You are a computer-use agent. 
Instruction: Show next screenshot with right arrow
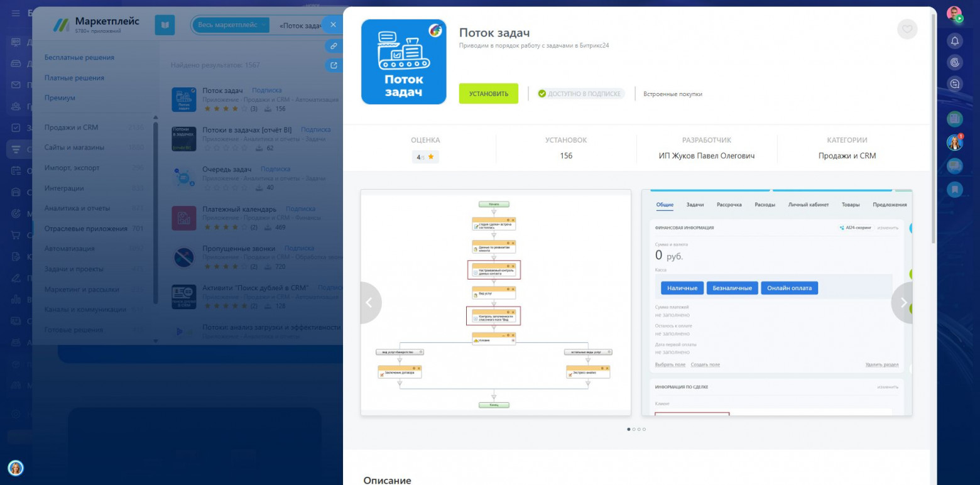click(903, 302)
